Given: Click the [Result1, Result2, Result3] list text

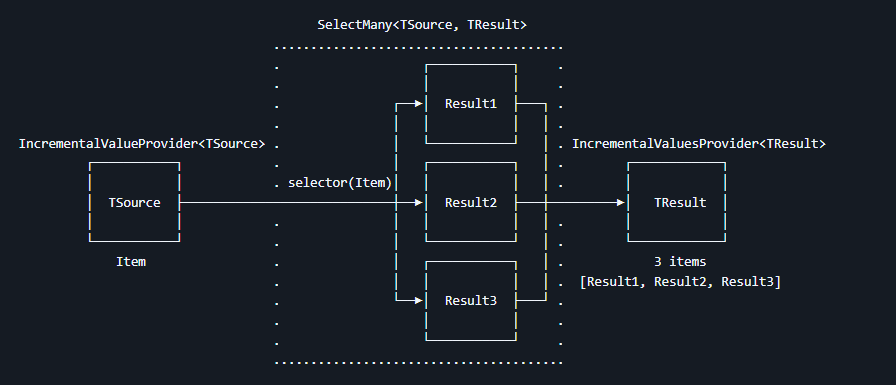Looking at the screenshot, I should pos(680,282).
